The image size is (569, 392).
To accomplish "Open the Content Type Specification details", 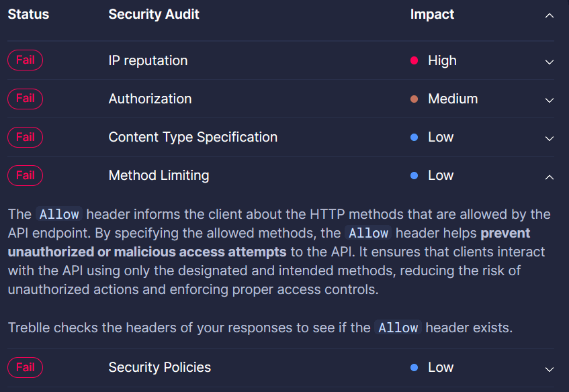I will [549, 138].
